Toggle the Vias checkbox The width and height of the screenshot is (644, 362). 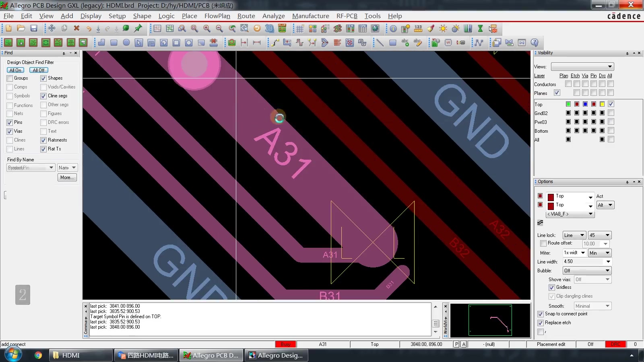pos(10,132)
